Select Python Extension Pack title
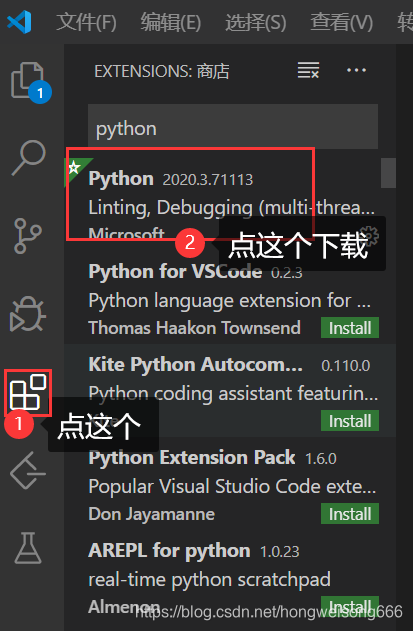 (x=192, y=458)
